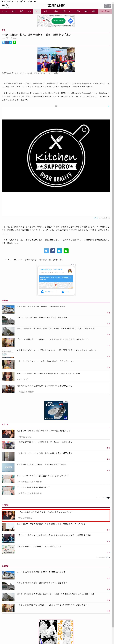Click the 滋賀 category label above headline

pos(3,30)
